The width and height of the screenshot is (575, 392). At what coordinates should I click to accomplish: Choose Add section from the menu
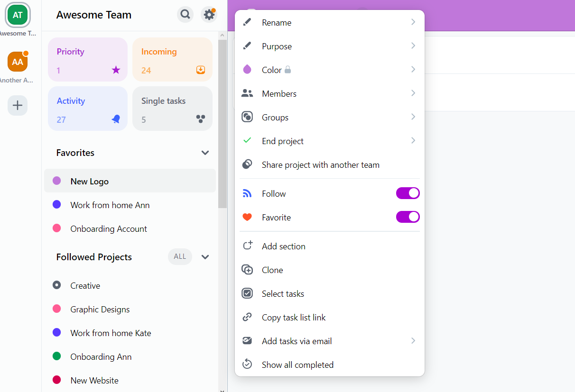click(330, 246)
